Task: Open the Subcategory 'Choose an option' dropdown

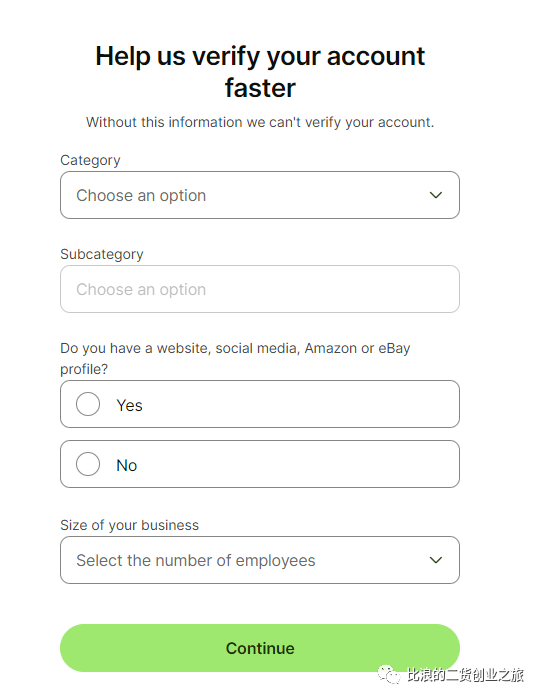Action: point(260,289)
